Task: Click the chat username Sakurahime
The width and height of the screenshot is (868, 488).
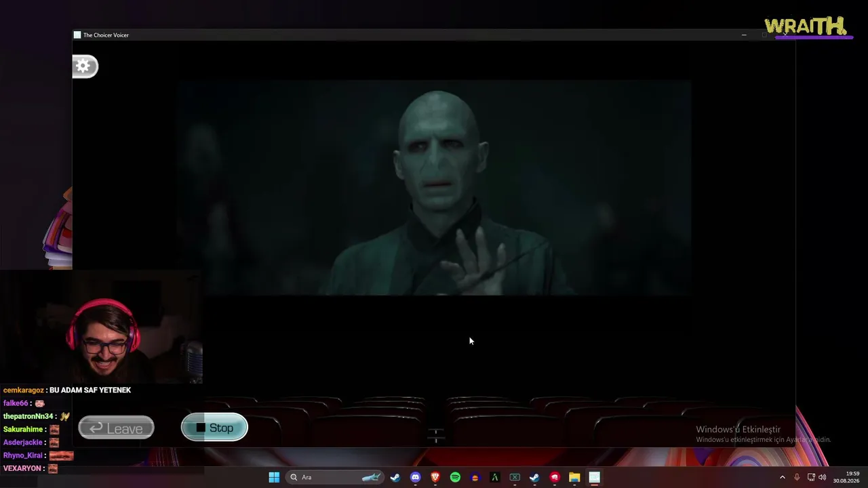Action: [x=23, y=429]
